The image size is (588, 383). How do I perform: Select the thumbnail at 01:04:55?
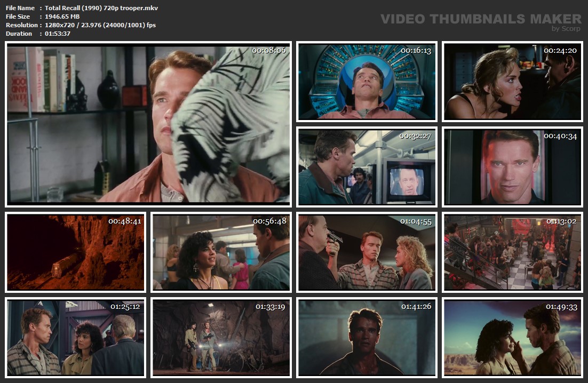367,252
